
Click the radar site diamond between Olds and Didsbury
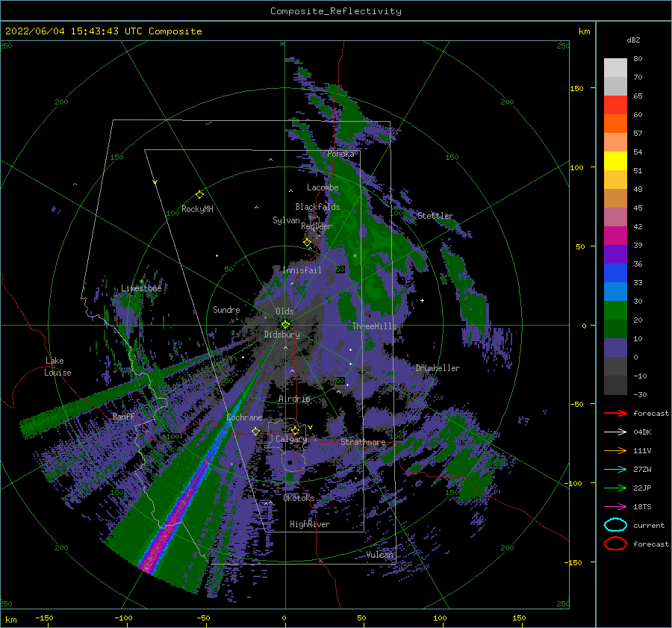click(285, 325)
